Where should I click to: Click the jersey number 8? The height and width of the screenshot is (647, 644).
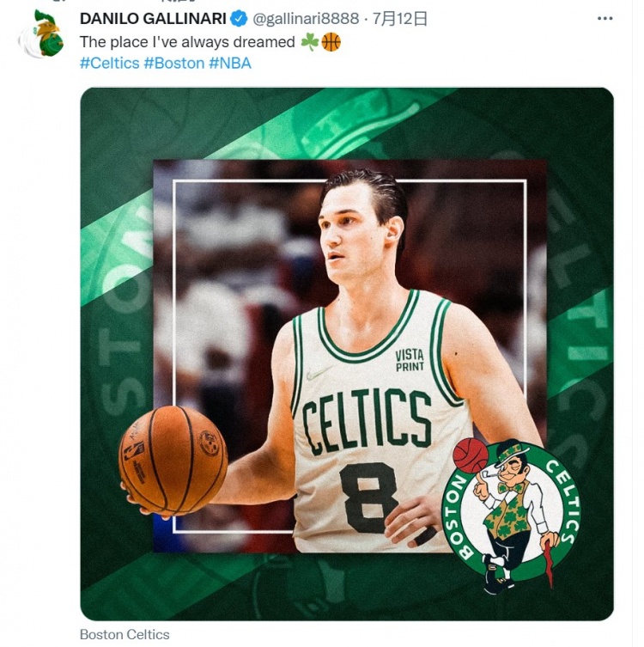coord(367,497)
